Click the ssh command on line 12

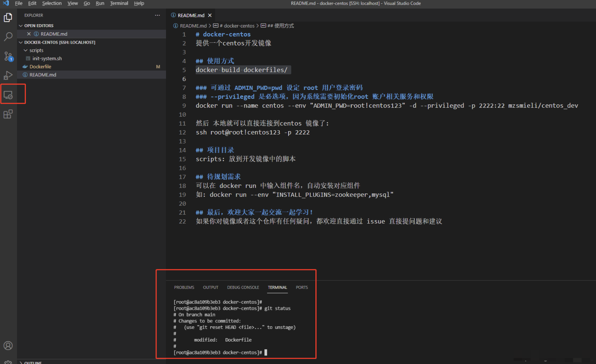click(253, 132)
